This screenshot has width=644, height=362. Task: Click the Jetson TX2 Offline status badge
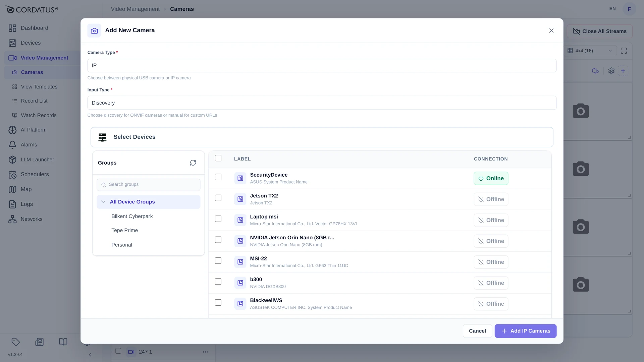pos(491,199)
